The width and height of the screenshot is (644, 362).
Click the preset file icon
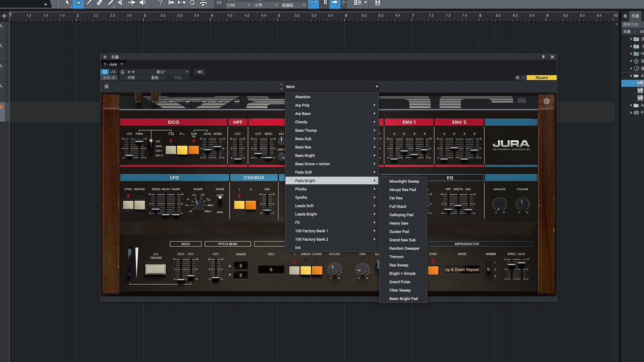122,72
